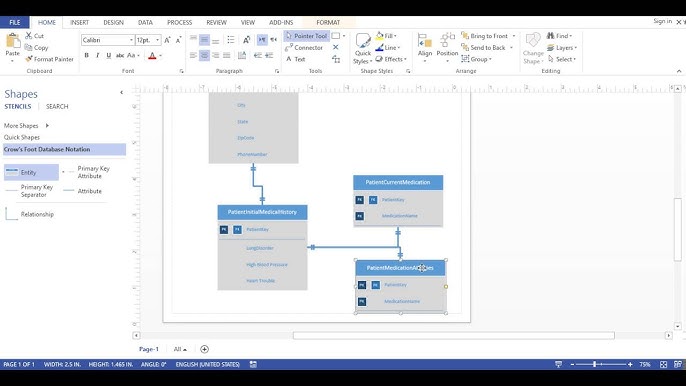
Task: Open Quick Styles gallery
Action: click(363, 49)
